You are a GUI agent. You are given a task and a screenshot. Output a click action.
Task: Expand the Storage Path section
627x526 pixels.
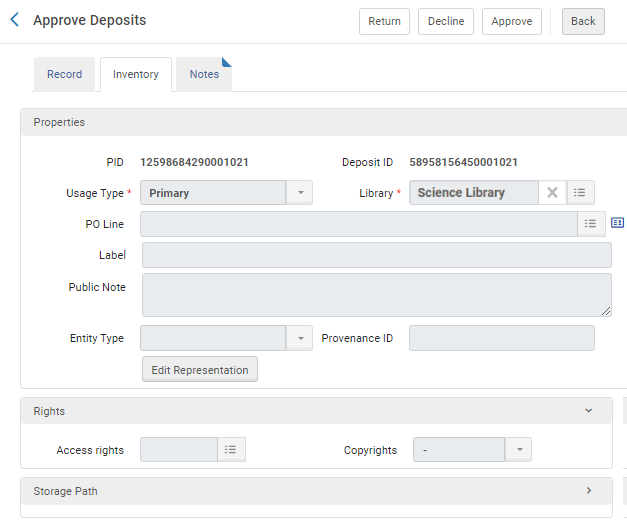click(x=588, y=491)
